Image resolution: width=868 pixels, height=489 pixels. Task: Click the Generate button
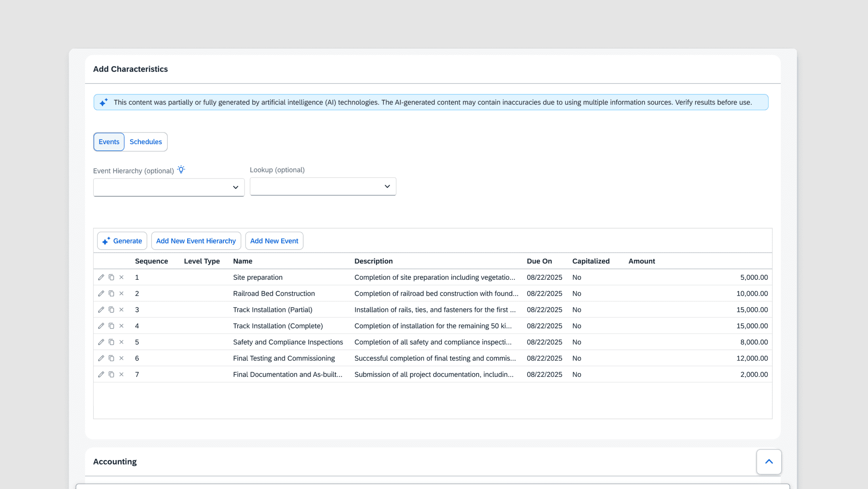(122, 241)
